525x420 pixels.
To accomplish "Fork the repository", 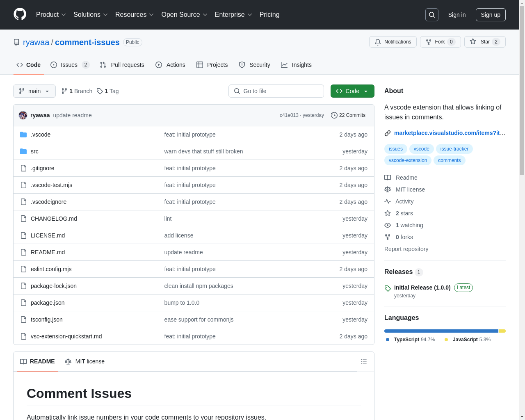I will click(x=440, y=42).
